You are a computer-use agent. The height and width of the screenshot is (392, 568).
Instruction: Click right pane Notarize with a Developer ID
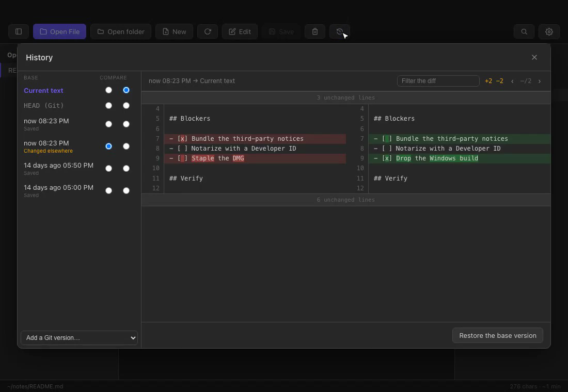448,149
